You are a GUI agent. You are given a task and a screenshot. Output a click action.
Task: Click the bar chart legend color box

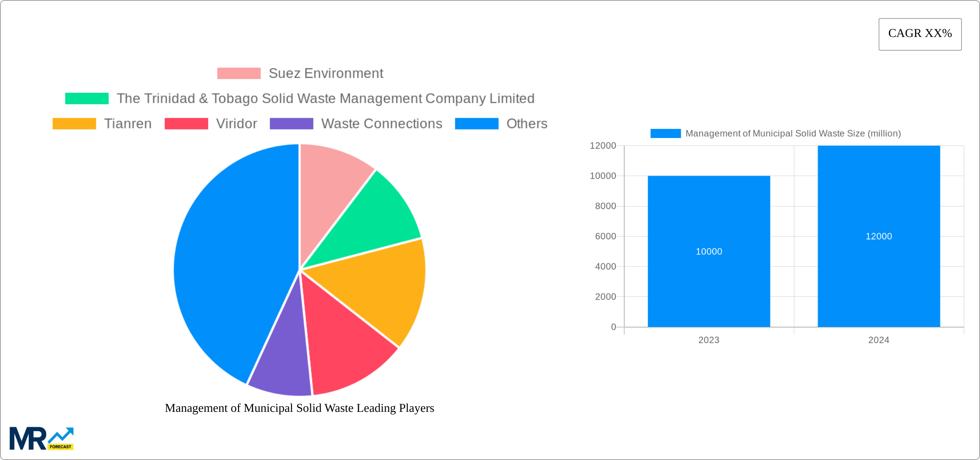click(x=666, y=133)
